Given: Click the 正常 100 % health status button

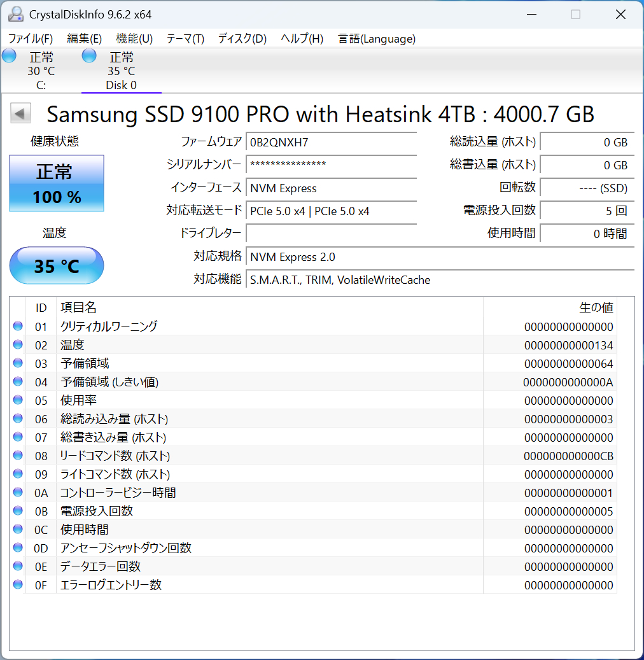Looking at the screenshot, I should (x=57, y=183).
